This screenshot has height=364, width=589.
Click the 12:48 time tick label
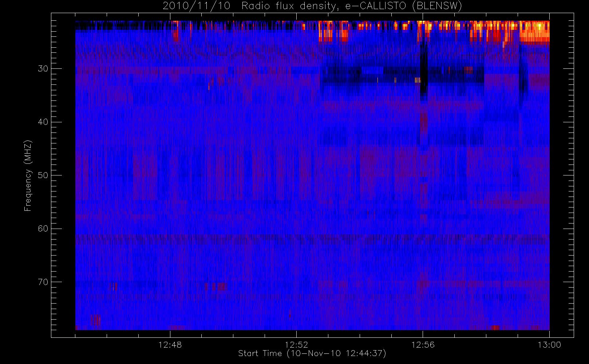coord(170,345)
